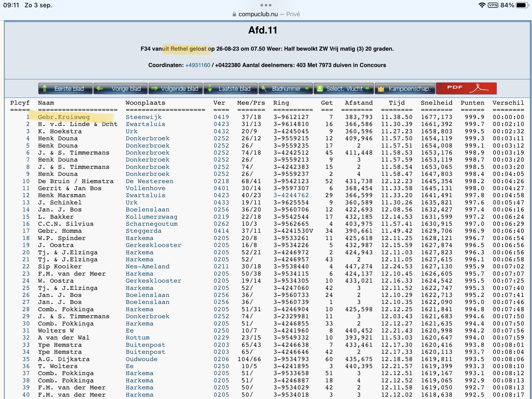Viewport: 532px width, 399px height.
Task: Click vereniging number 0433
Action: tap(221, 203)
